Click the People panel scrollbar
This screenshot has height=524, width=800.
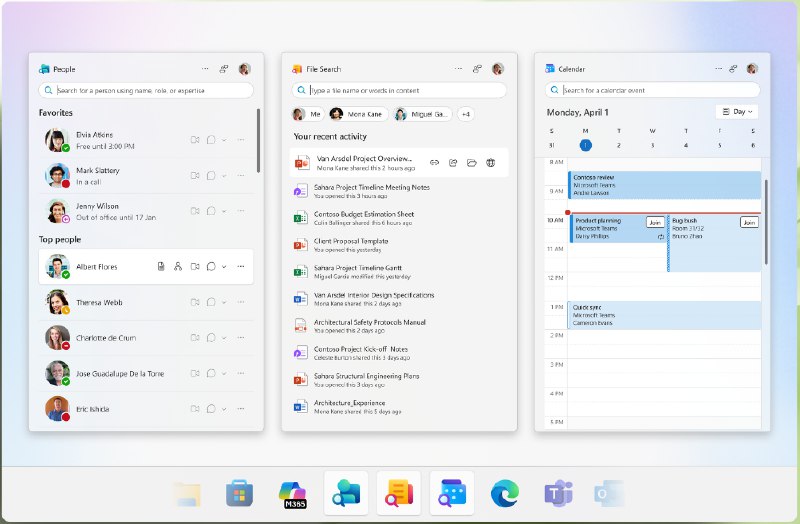point(258,140)
